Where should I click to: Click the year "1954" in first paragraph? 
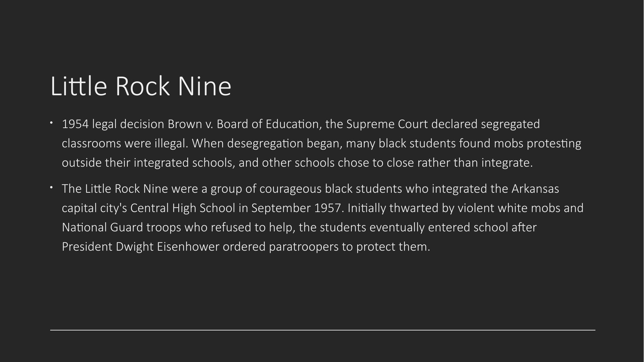pos(75,124)
